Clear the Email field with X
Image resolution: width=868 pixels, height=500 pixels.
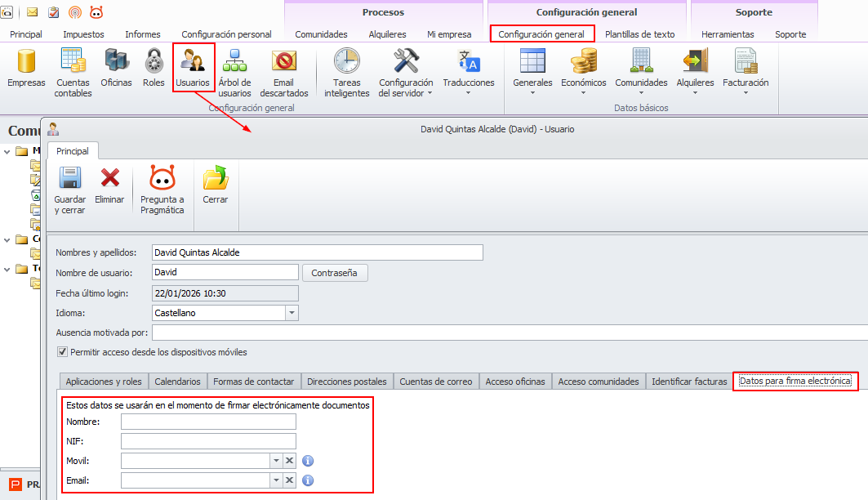[289, 480]
